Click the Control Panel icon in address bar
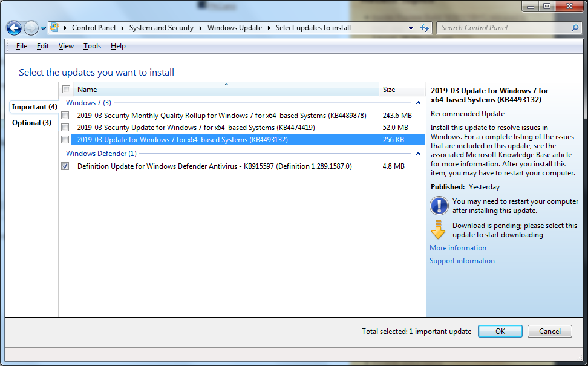 [x=54, y=28]
